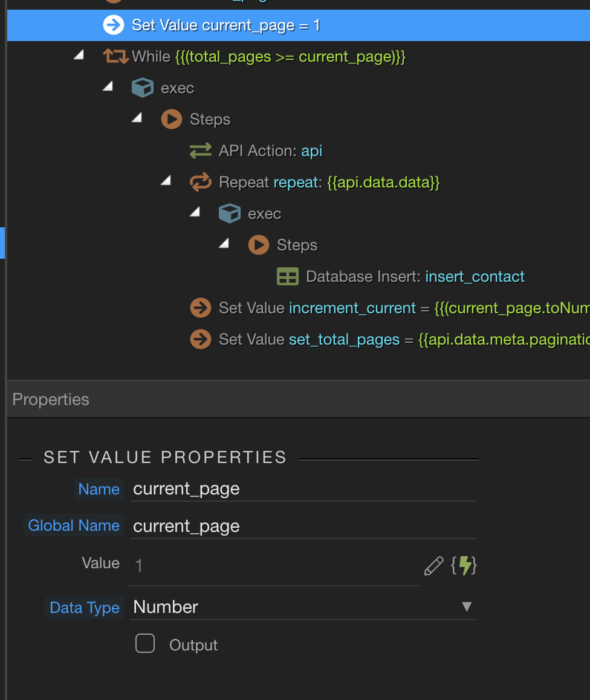Collapse the Repeat node triangle
Image resolution: width=590 pixels, height=700 pixels.
tap(166, 181)
